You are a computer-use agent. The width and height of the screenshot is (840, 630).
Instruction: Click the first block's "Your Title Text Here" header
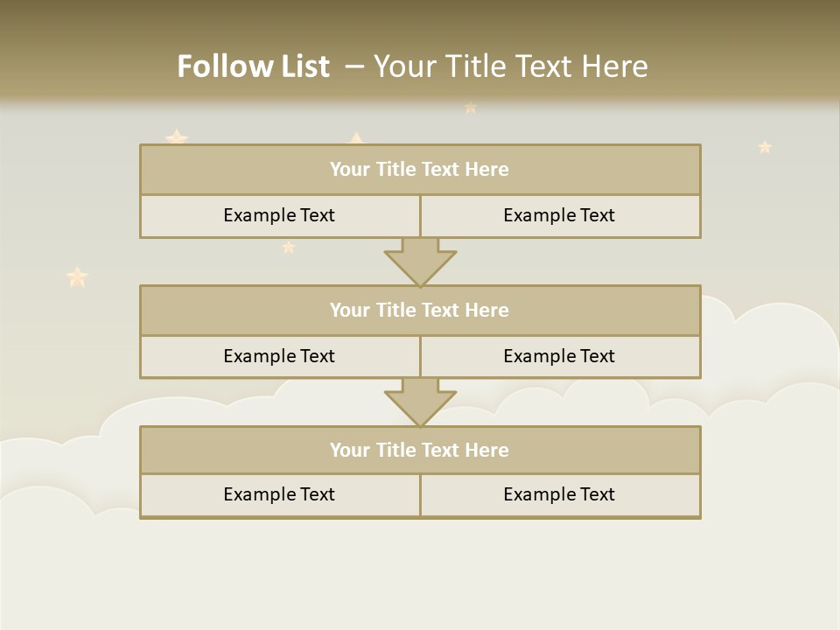(x=419, y=170)
